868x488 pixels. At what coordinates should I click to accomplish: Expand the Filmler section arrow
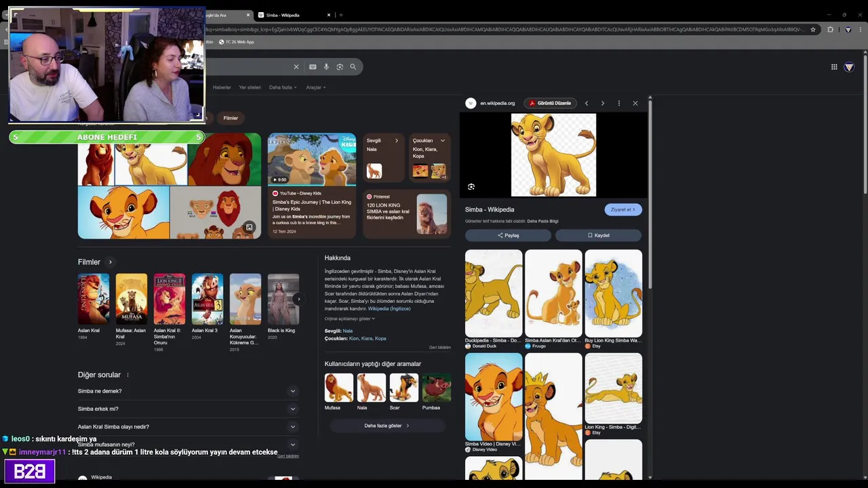tap(111, 262)
